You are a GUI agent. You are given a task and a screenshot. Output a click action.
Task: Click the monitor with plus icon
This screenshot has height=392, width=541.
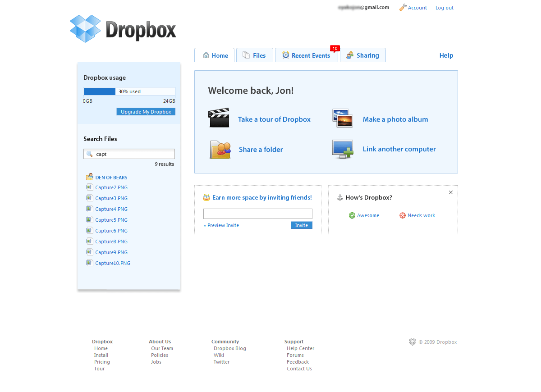tap(343, 149)
